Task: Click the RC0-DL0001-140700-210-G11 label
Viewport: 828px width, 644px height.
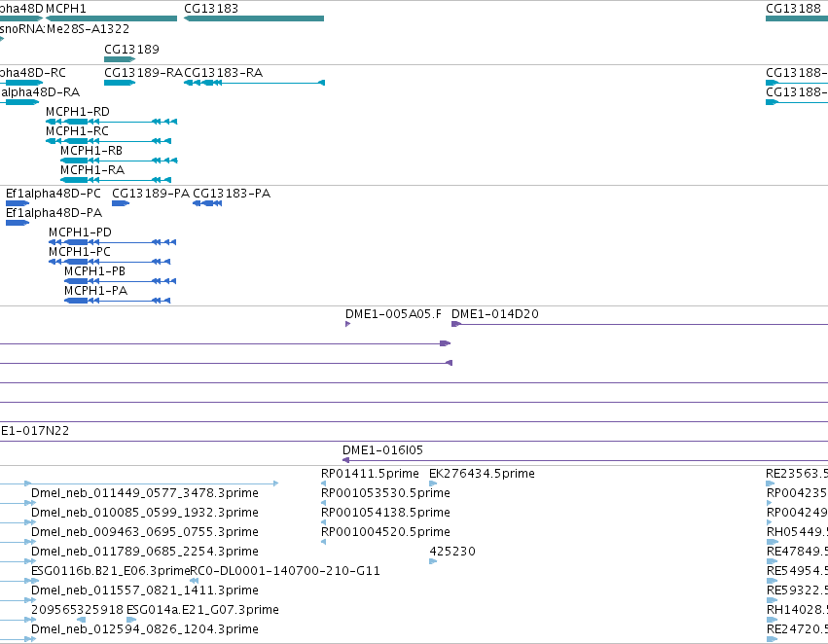Action: pyautogui.click(x=285, y=571)
